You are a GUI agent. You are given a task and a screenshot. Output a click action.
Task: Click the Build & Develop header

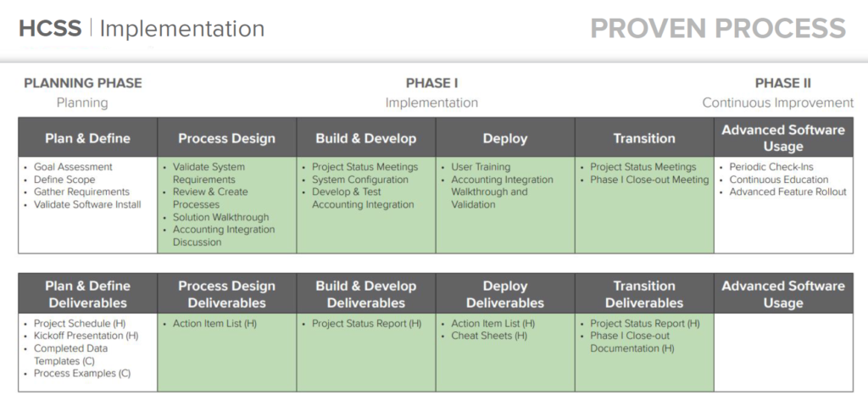point(365,138)
